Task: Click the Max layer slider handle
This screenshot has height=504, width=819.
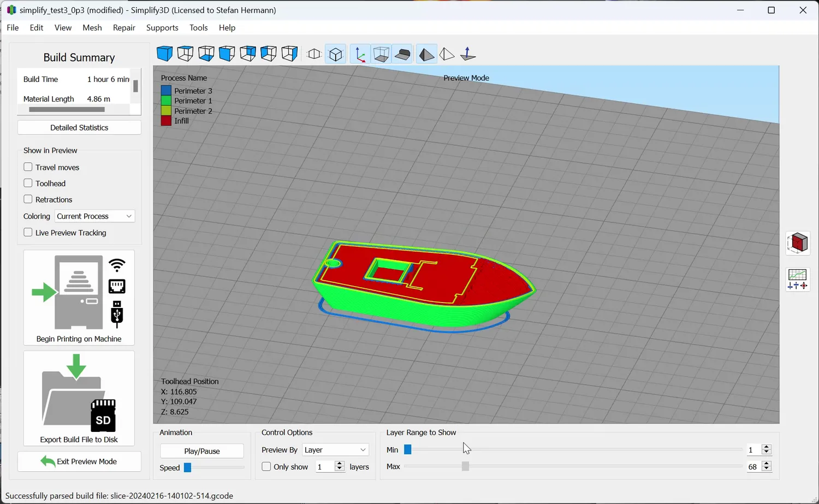Action: click(x=465, y=466)
